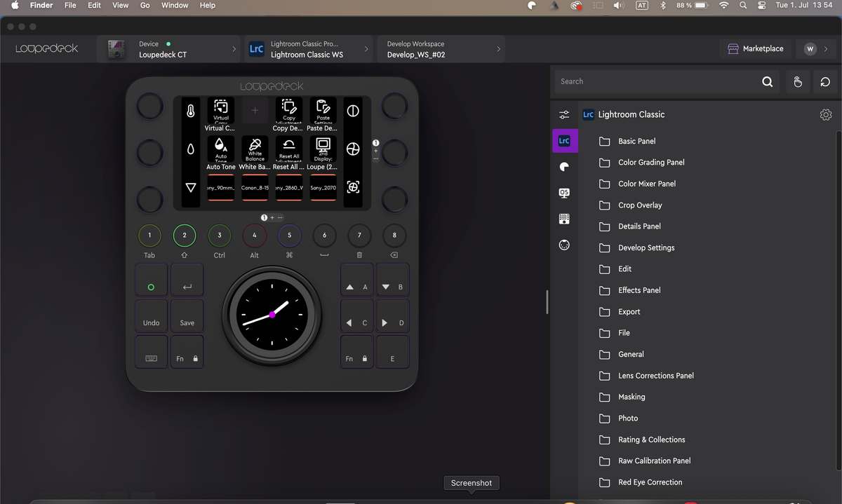The image size is (842, 504).
Task: Open the keypad grid sidebar icon
Action: coord(564,219)
